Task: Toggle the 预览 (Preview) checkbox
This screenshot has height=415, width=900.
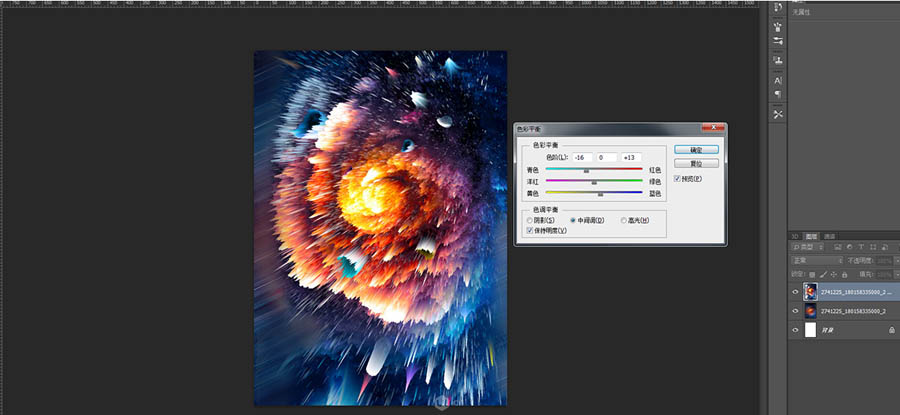Action: (679, 178)
